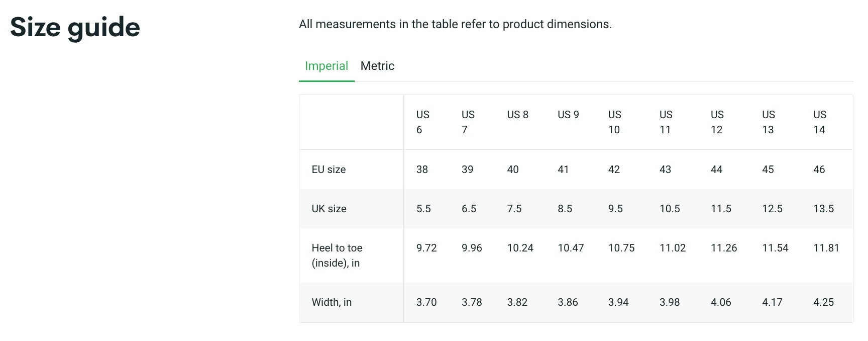Click the US 9 column header
Screen dimensions: 868x341
(x=568, y=115)
